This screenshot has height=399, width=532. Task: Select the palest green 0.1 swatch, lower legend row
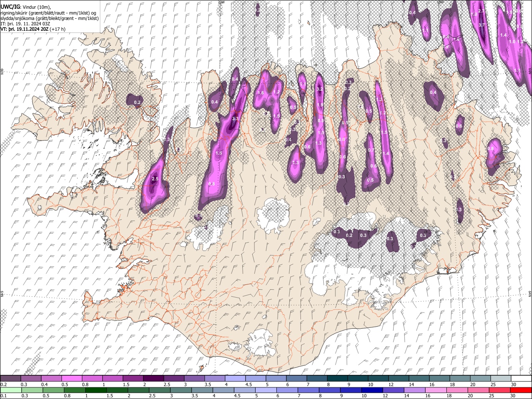(x=11, y=390)
